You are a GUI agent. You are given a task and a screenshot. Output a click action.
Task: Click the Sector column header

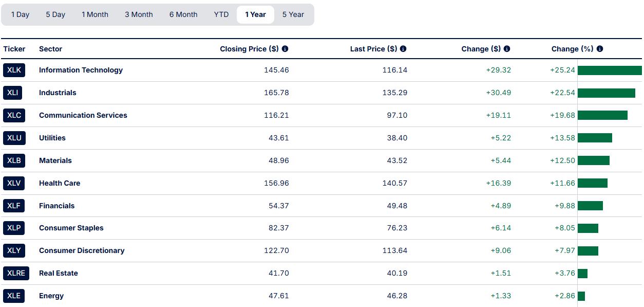coord(50,49)
